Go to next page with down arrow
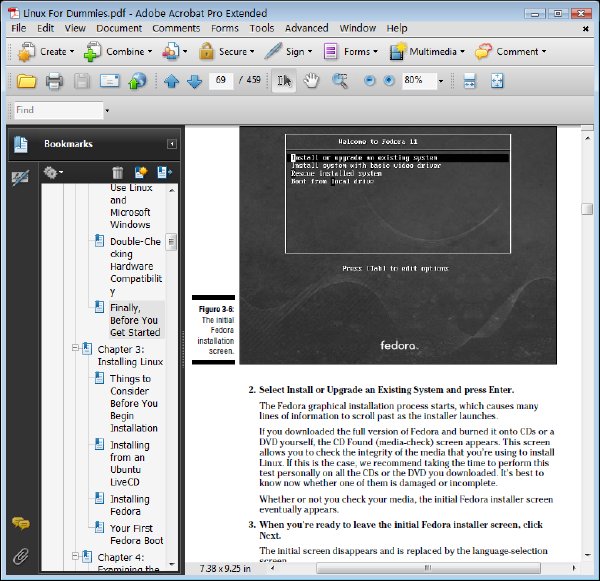The width and height of the screenshot is (600, 581). click(x=195, y=81)
